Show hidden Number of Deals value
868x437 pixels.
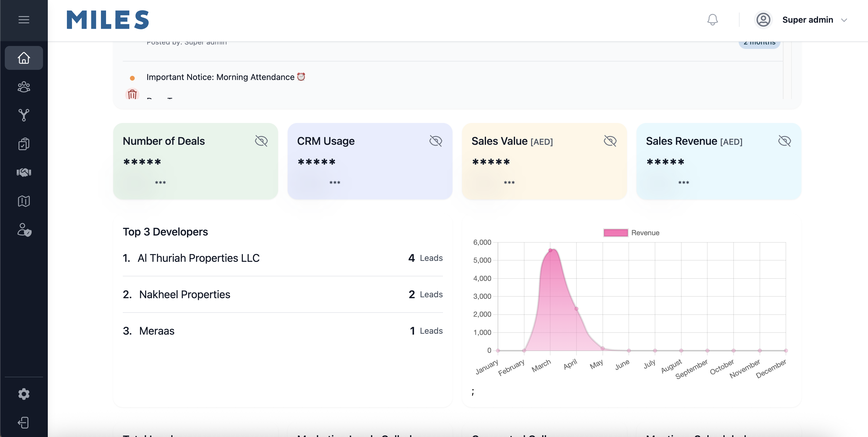coord(261,141)
